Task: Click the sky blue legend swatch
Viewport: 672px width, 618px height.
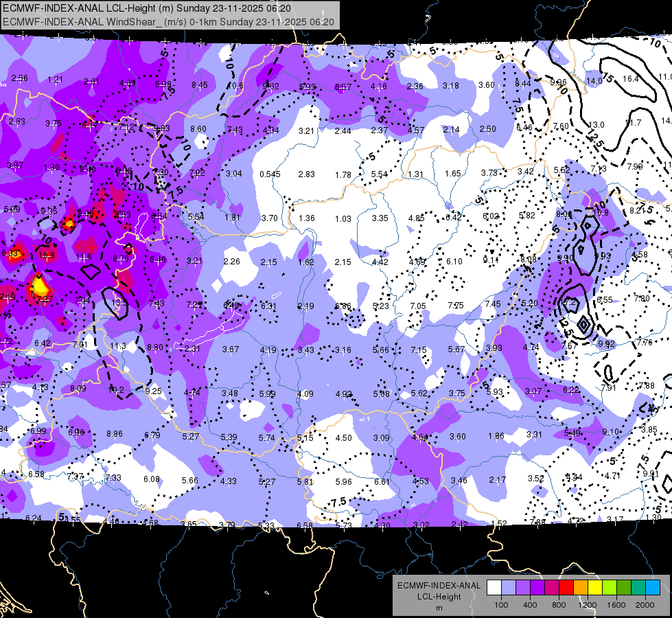Action: 653,588
